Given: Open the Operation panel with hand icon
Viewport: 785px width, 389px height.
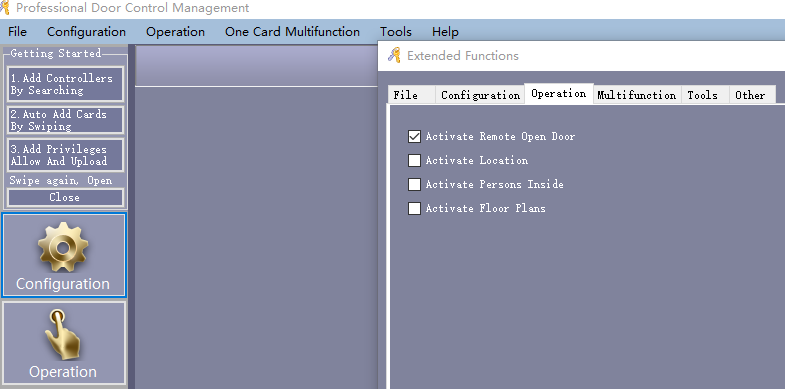Looking at the screenshot, I should 64,343.
